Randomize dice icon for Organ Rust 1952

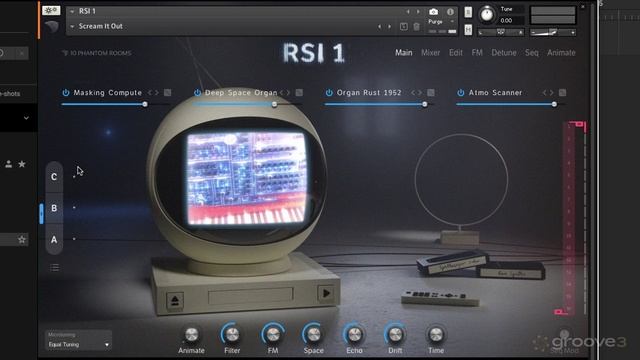click(431, 93)
